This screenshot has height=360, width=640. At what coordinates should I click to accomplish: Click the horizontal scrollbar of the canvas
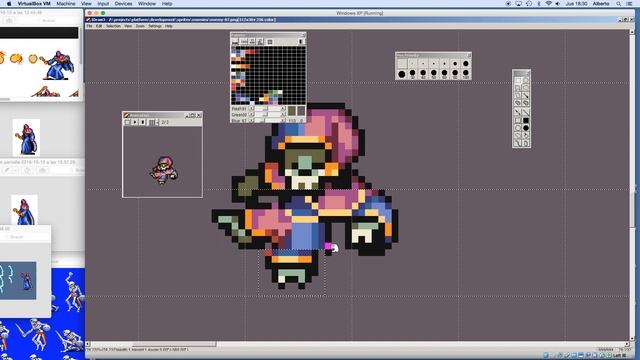[359, 344]
